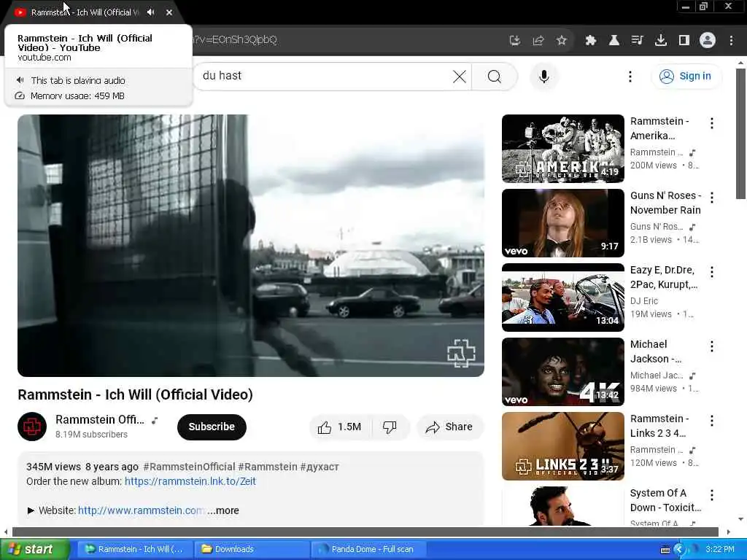Open Rammstein - Amerika thumbnail
Viewport: 747px width, 560px height.
(563, 149)
